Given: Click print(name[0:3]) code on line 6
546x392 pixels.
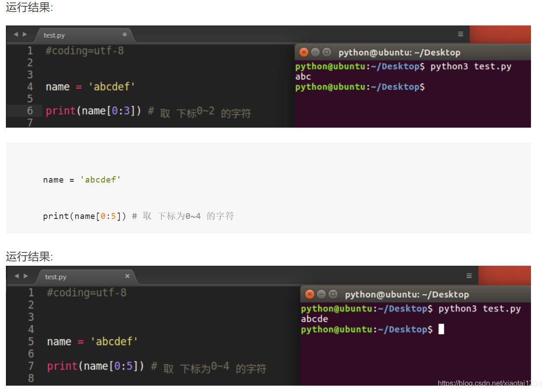Looking at the screenshot, I should coord(94,111).
